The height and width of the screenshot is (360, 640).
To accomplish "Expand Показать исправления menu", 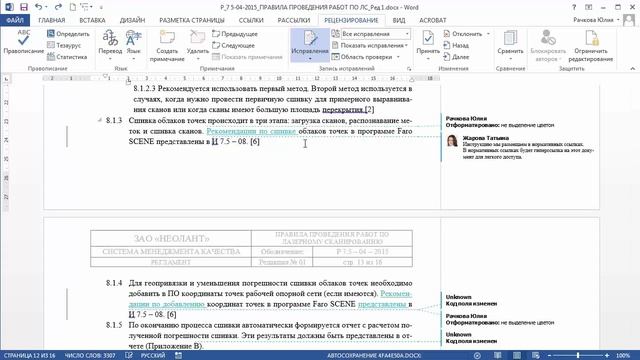I will click(370, 45).
